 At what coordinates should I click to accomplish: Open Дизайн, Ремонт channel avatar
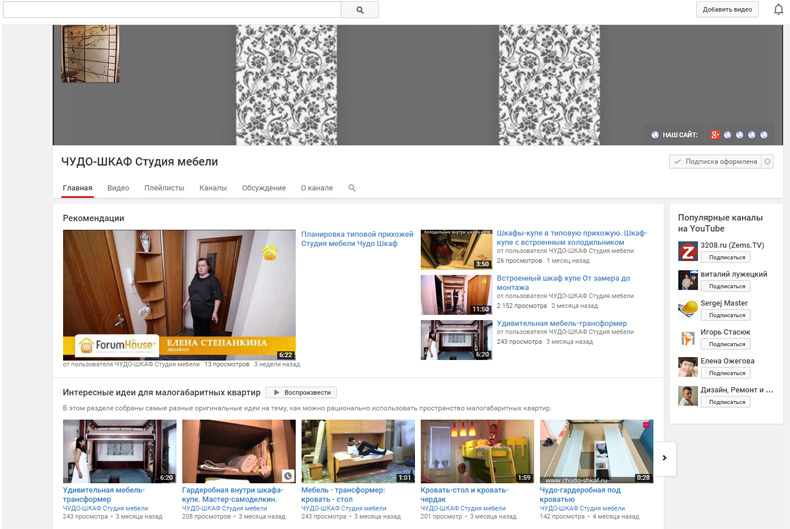click(688, 396)
